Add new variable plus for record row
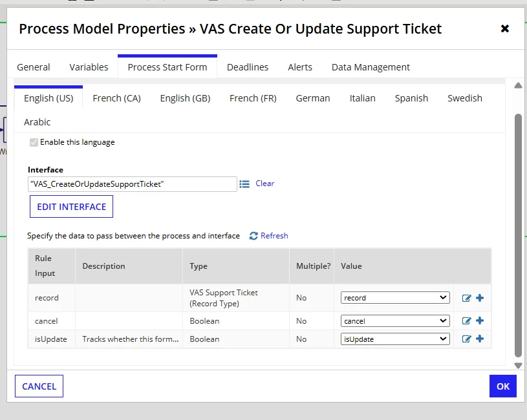 click(x=480, y=298)
